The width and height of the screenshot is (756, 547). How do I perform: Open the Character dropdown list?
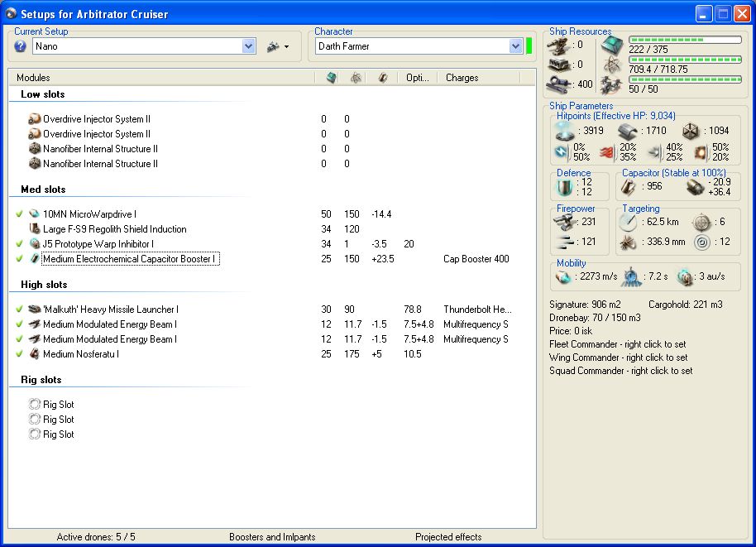pyautogui.click(x=515, y=46)
